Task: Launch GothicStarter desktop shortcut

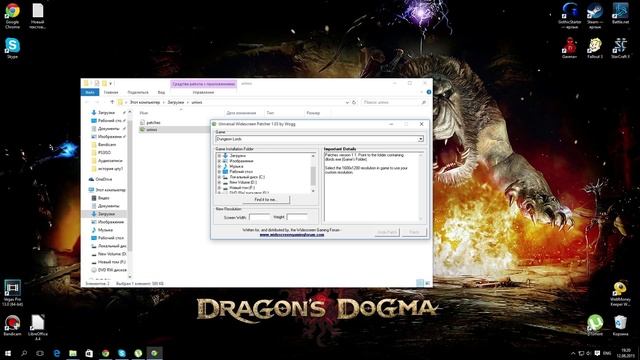Action: pyautogui.click(x=569, y=16)
